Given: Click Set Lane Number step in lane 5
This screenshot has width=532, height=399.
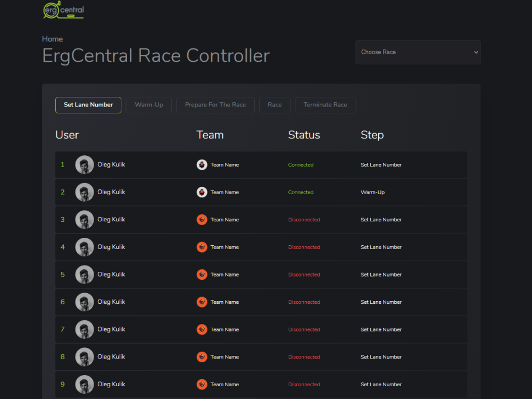Looking at the screenshot, I should click(381, 275).
